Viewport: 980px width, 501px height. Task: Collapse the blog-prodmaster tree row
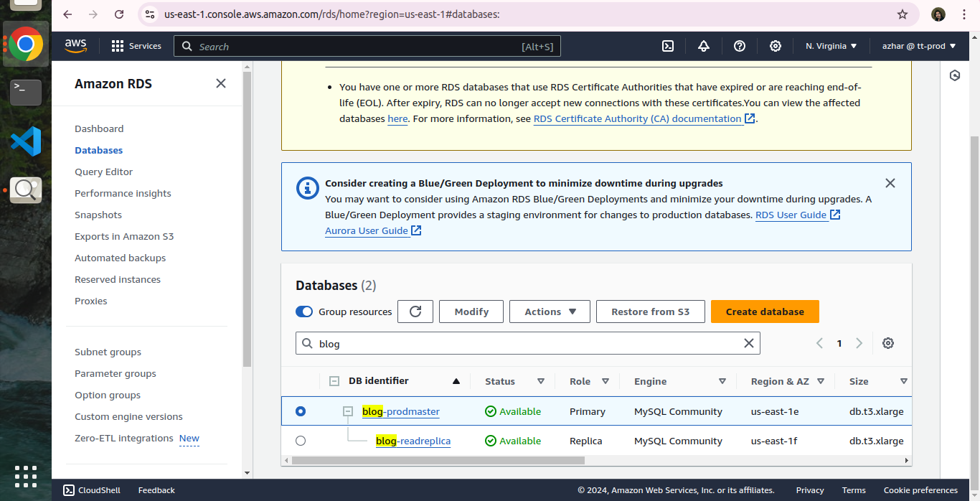coord(348,411)
